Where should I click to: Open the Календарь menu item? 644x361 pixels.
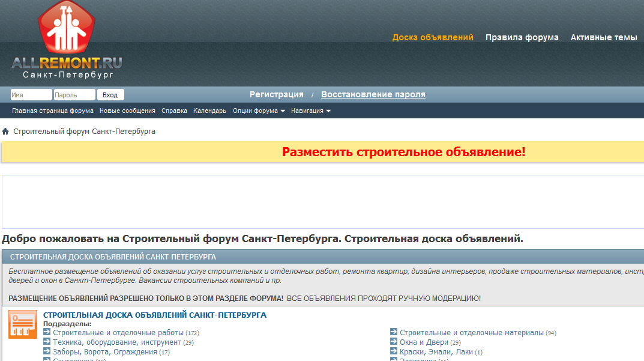click(x=209, y=111)
